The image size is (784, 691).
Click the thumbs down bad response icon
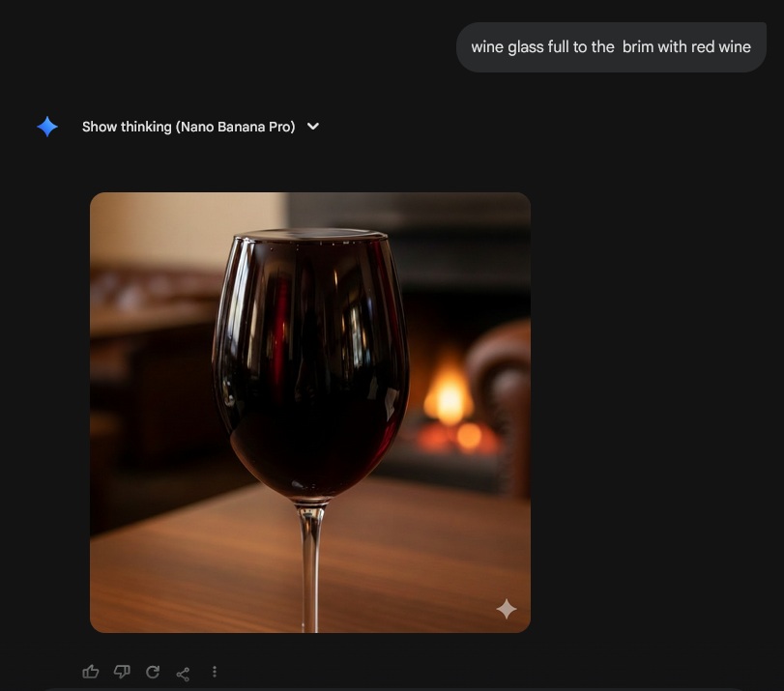122,672
